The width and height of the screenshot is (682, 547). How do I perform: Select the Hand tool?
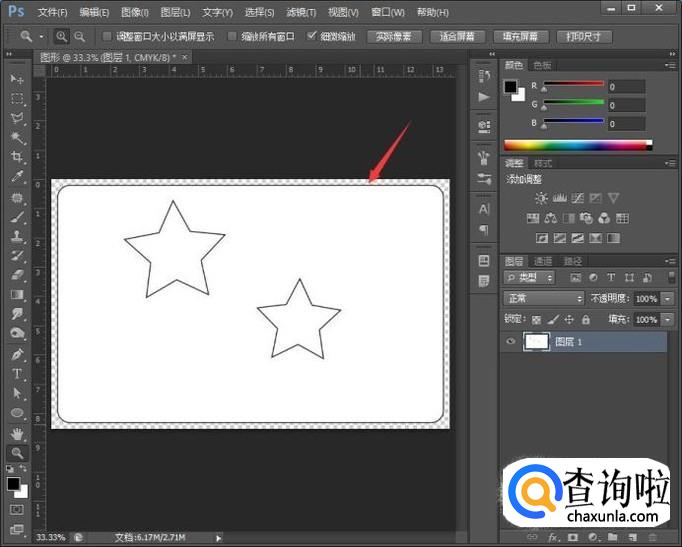(x=17, y=433)
